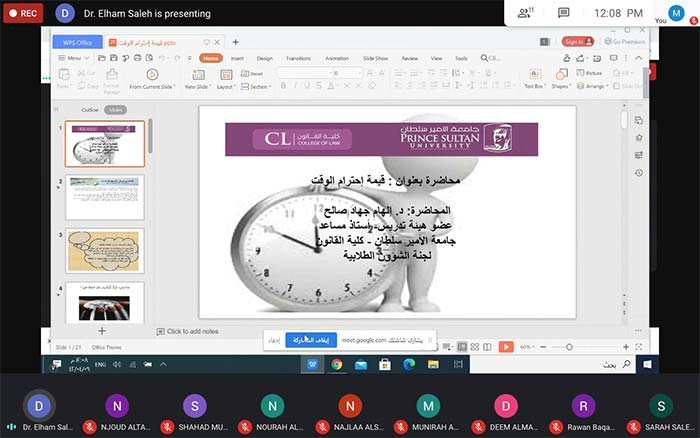This screenshot has height=438, width=700.
Task: Open Microsoft Store from the taskbar
Action: click(385, 365)
